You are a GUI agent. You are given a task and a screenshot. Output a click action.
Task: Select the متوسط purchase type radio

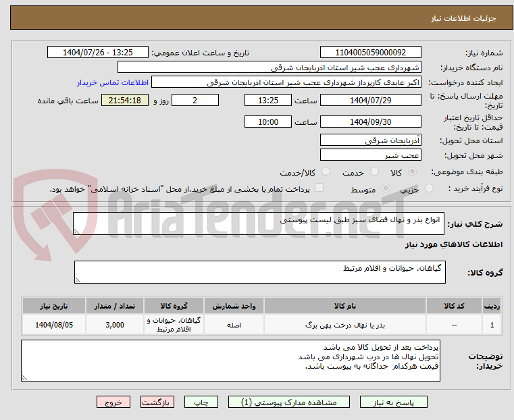tap(386, 188)
